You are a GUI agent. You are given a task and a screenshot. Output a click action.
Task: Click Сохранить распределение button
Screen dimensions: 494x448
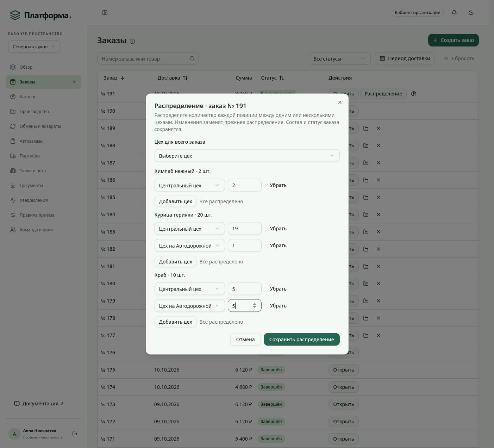pos(301,340)
